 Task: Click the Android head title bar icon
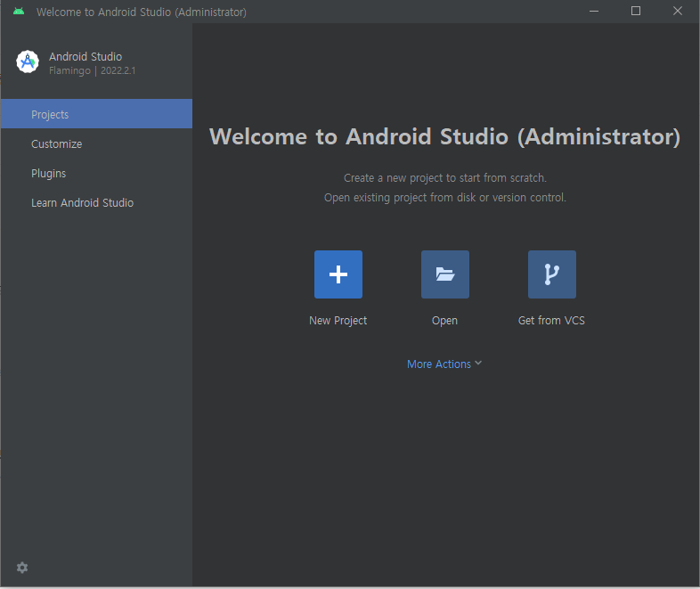pyautogui.click(x=19, y=12)
